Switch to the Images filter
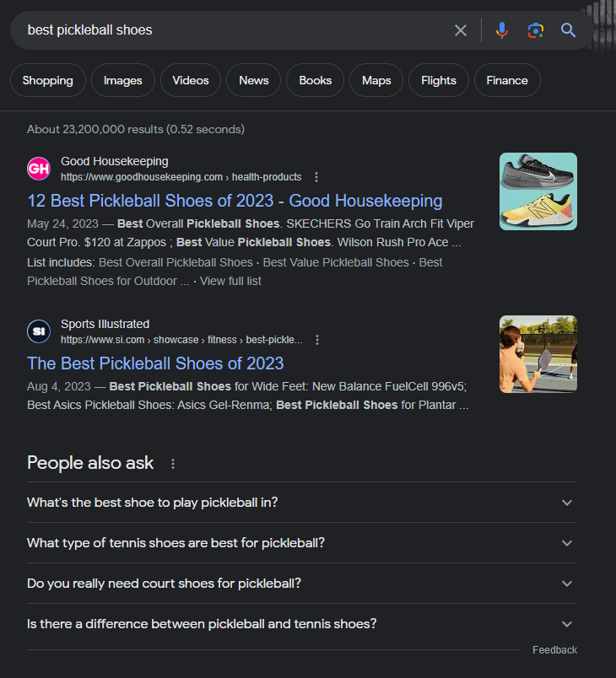The height and width of the screenshot is (678, 616). [x=123, y=80]
